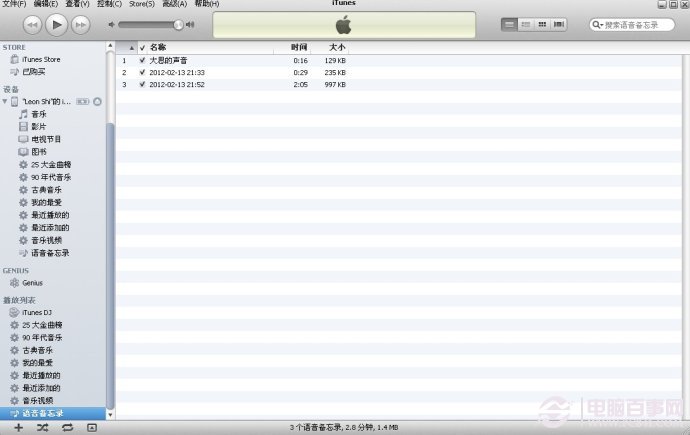Viewport: 690px width, 435px height.
Task: Click the high volume speaker icon
Action: (x=190, y=25)
